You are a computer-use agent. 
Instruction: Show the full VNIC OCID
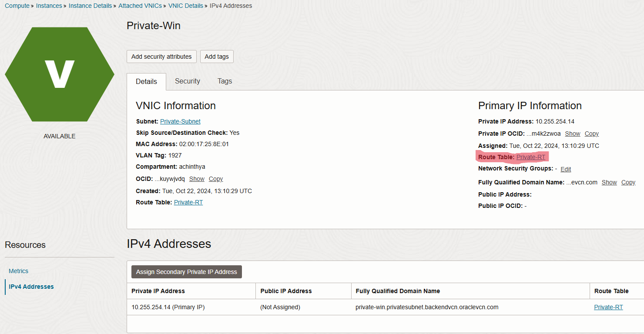197,179
